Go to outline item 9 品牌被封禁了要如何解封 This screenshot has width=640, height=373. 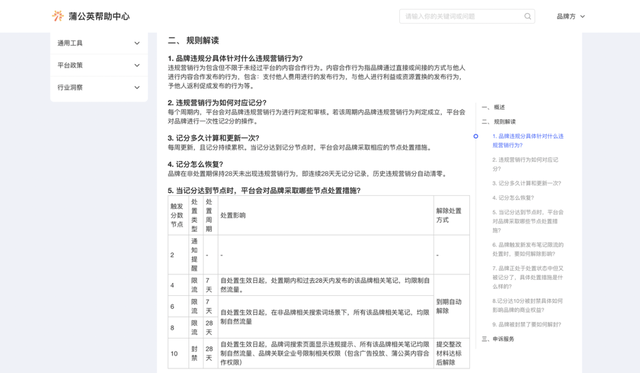(x=527, y=325)
